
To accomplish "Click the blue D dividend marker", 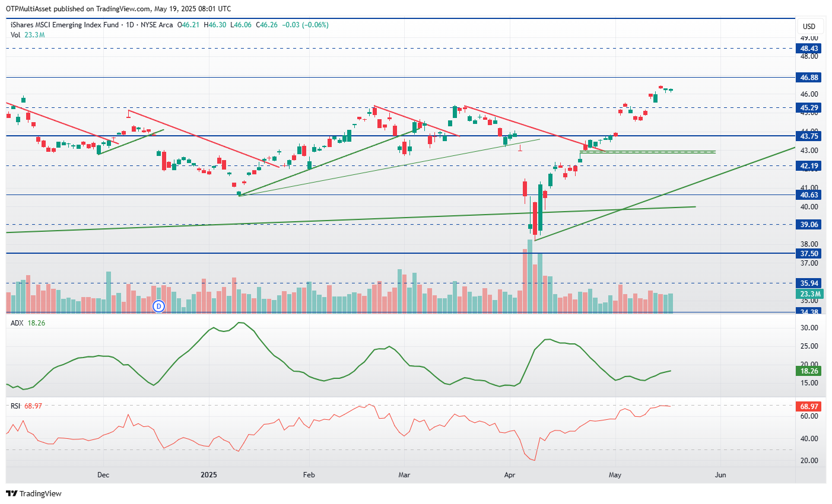I will point(158,306).
